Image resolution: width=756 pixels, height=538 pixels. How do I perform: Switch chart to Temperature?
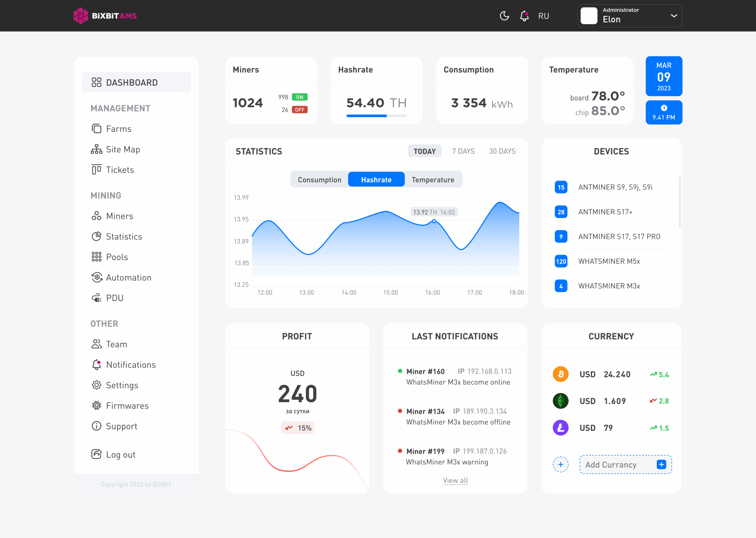(433, 180)
